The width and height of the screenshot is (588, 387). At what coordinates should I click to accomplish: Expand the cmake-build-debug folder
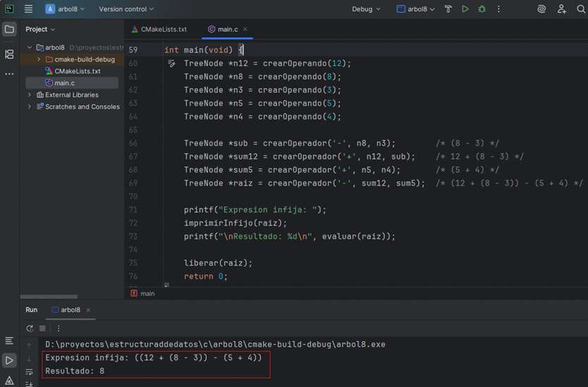(39, 60)
